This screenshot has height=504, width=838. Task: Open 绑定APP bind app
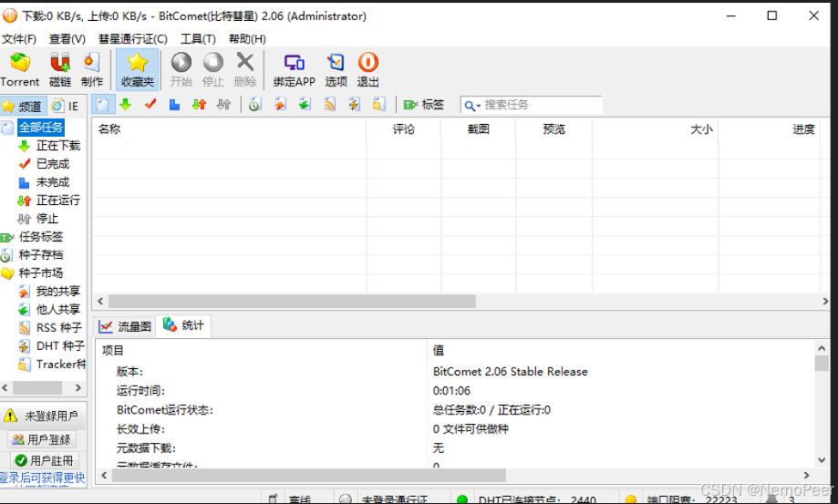point(294,69)
